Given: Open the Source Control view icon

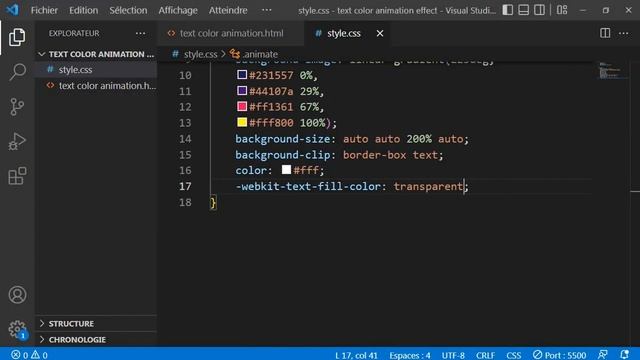Looking at the screenshot, I should point(17,107).
